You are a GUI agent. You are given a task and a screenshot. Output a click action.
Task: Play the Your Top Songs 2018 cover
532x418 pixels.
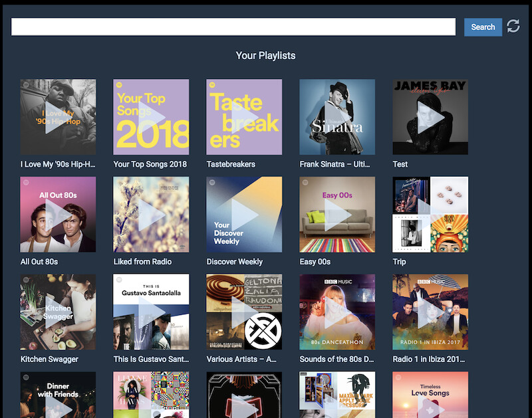tap(151, 117)
